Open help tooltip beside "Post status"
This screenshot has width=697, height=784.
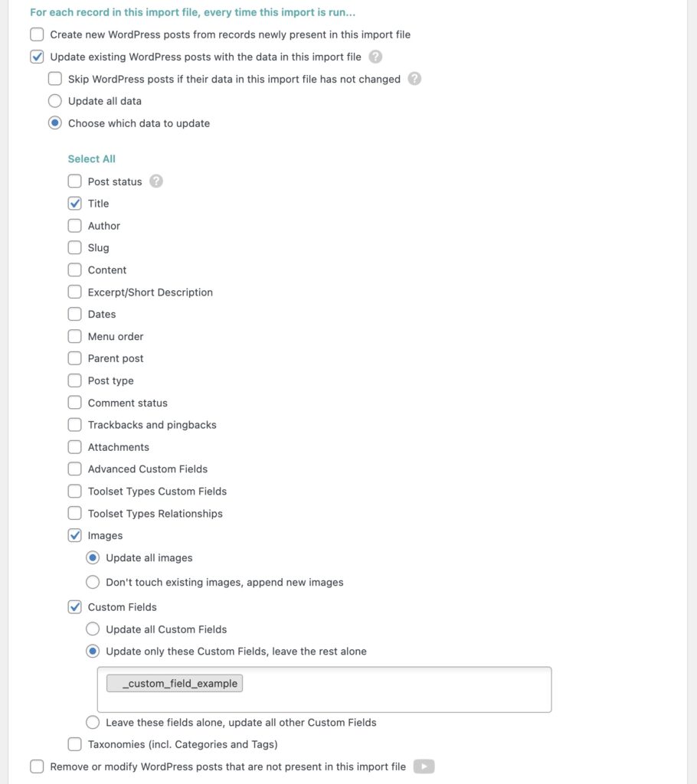pos(155,181)
